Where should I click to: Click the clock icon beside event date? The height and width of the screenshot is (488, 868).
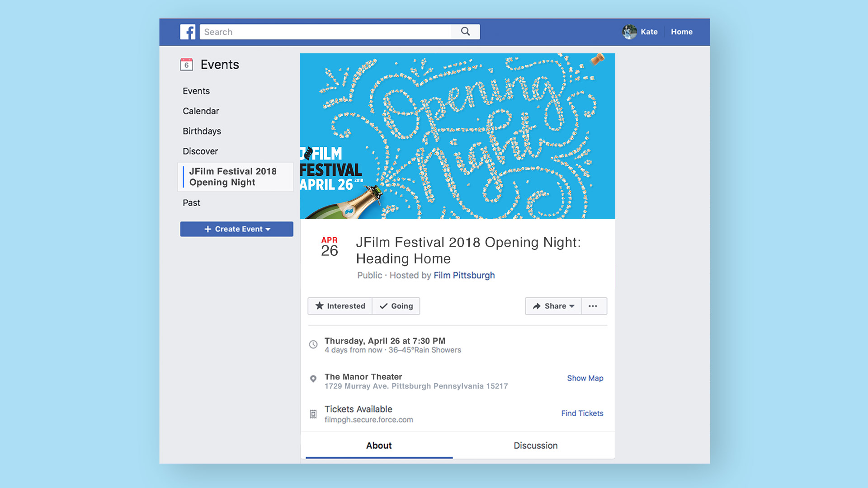click(x=313, y=345)
